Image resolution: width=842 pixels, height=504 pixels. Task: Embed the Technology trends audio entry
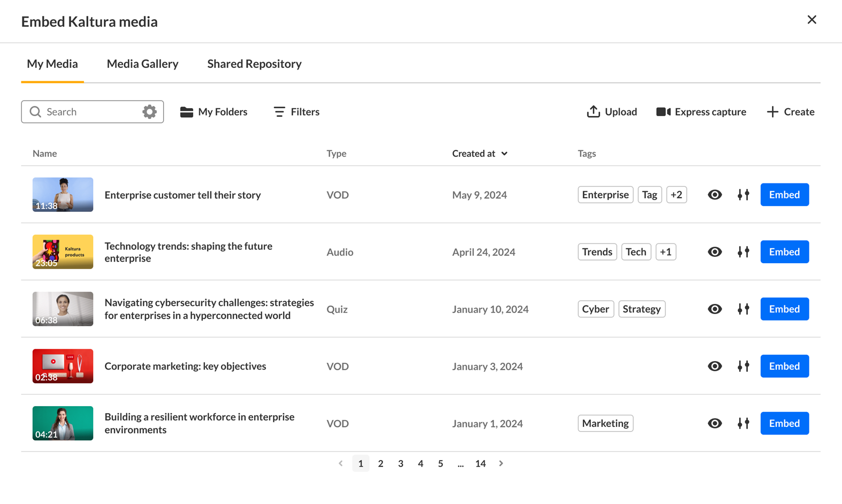[x=784, y=252]
